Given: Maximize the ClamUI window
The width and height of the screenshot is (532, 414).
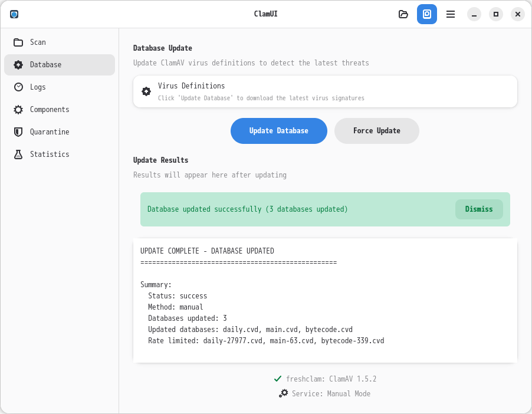Looking at the screenshot, I should 496,14.
